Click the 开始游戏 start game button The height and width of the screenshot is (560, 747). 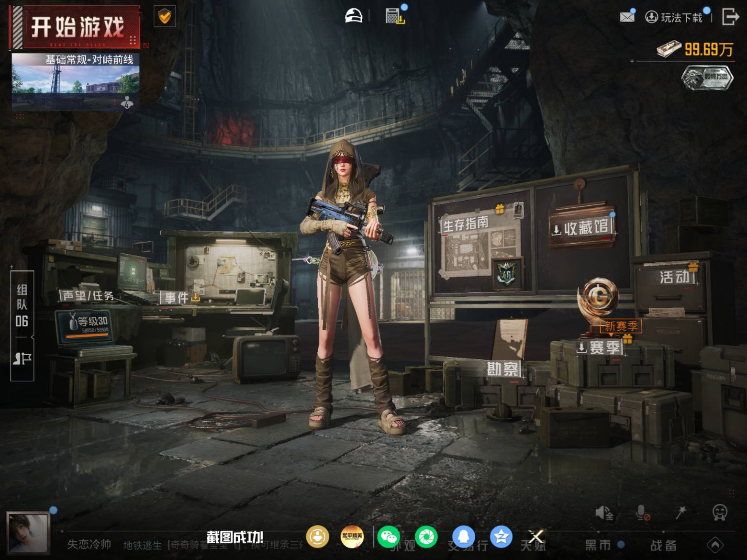pos(75,27)
